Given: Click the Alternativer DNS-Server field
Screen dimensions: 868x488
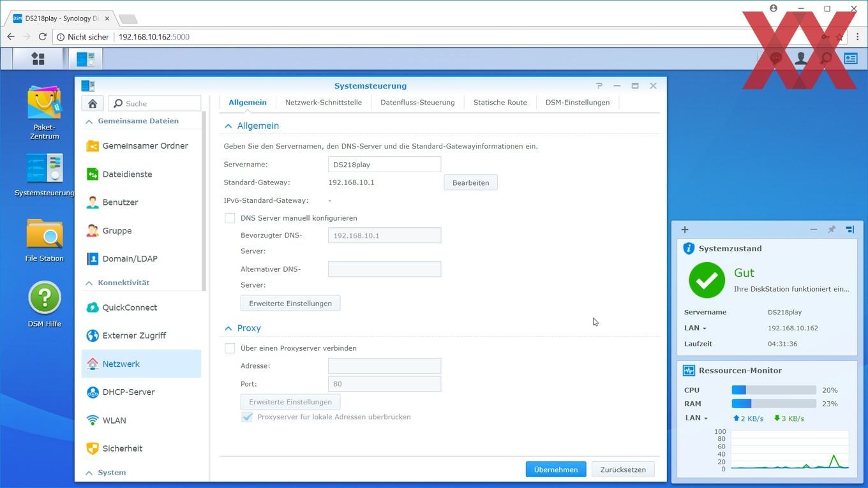Looking at the screenshot, I should [x=384, y=269].
